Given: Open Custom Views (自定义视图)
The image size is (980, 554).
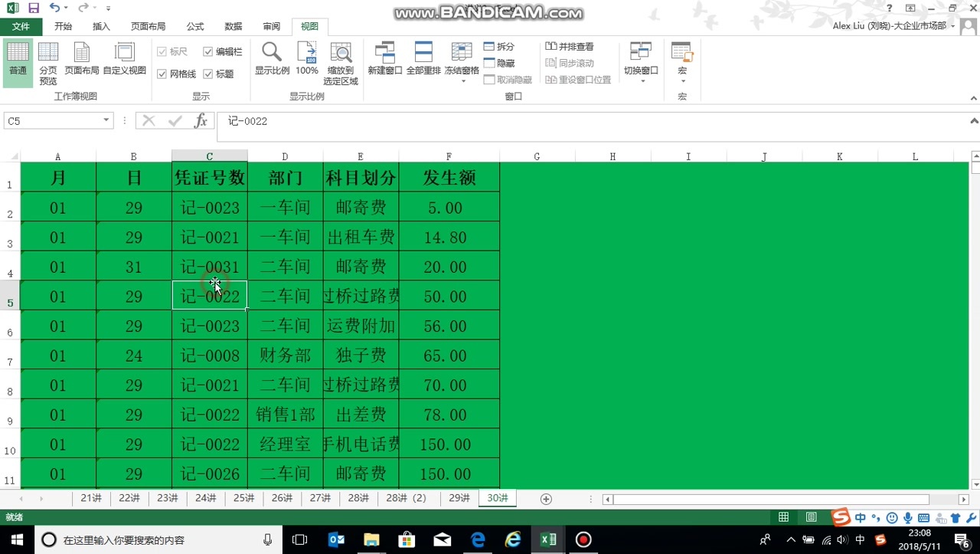Looking at the screenshot, I should click(124, 59).
